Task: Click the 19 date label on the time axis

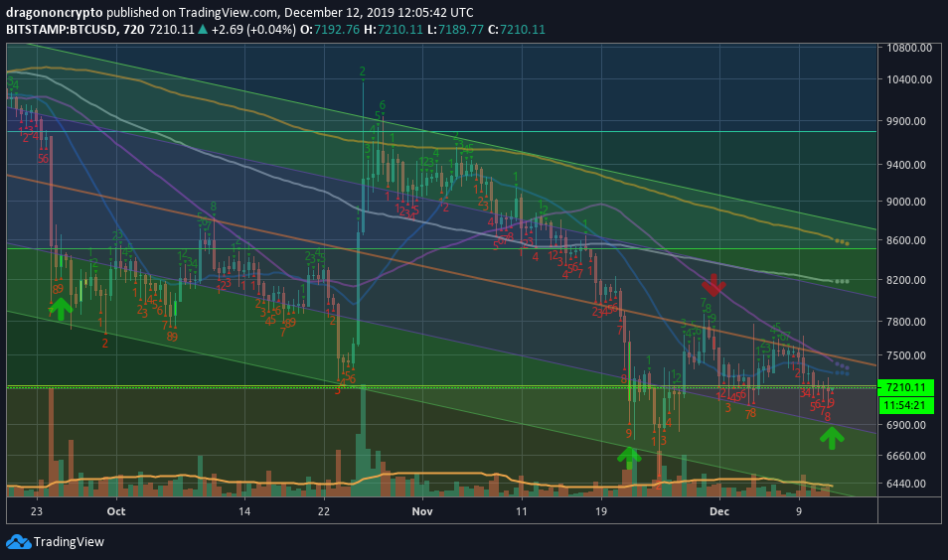Action: click(x=600, y=511)
